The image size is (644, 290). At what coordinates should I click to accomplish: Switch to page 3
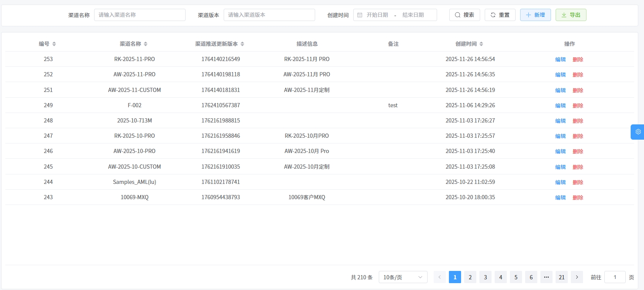tap(485, 277)
